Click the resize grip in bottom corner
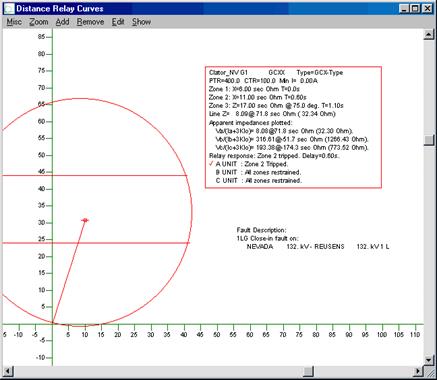The height and width of the screenshot is (380, 437). [x=429, y=371]
